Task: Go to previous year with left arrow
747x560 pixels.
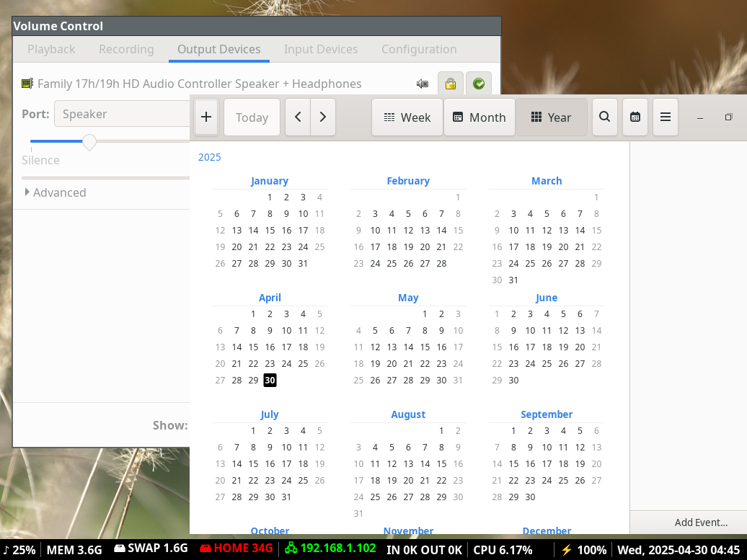Action: click(298, 117)
